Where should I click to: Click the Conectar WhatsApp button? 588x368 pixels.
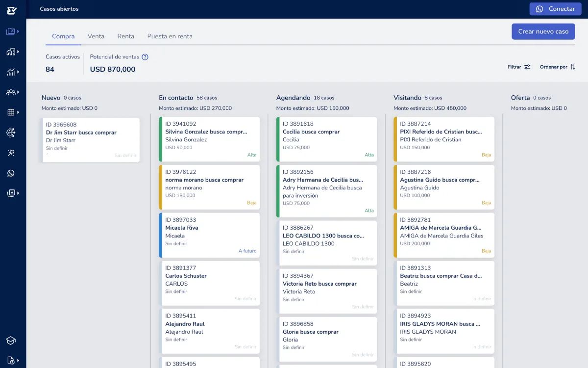click(x=555, y=9)
